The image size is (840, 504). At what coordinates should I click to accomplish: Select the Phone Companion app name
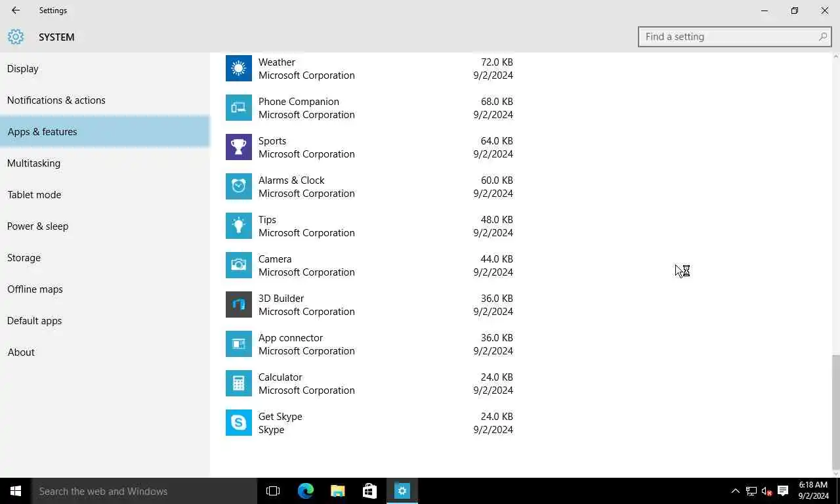click(299, 102)
